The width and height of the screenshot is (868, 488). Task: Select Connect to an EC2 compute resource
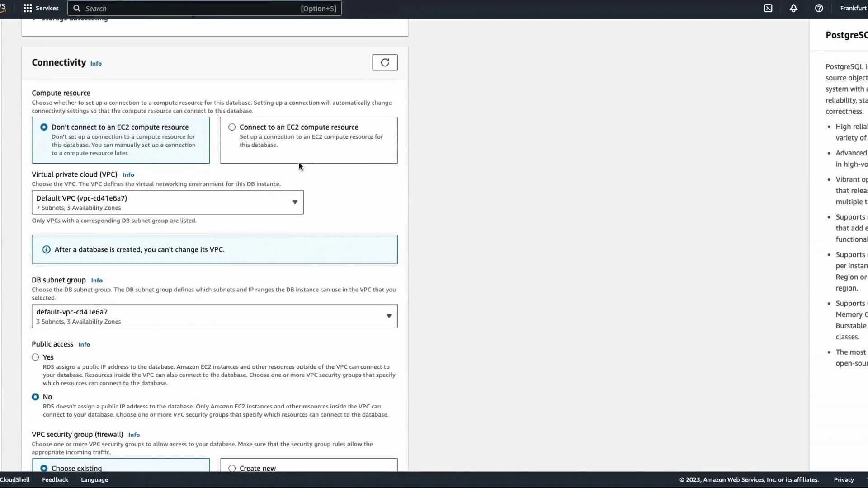click(232, 127)
